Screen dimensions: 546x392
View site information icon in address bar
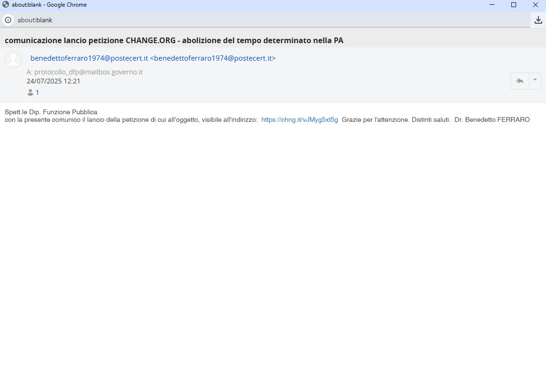pos(8,20)
